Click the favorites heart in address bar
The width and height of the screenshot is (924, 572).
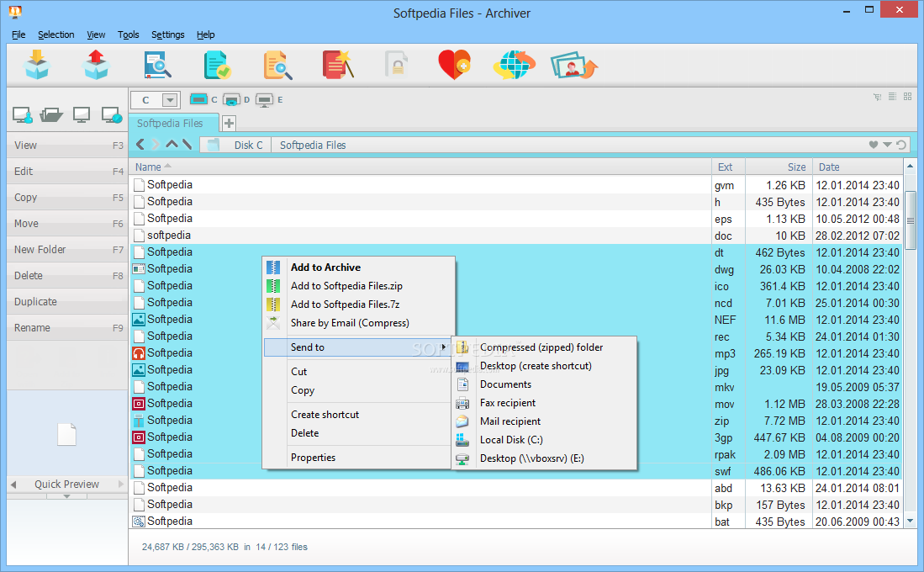874,145
